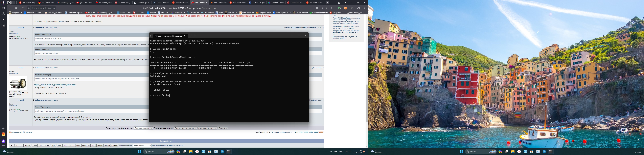
Task: Open the Yandex Mail icon in the sidebar
Action: click(x=3, y=134)
